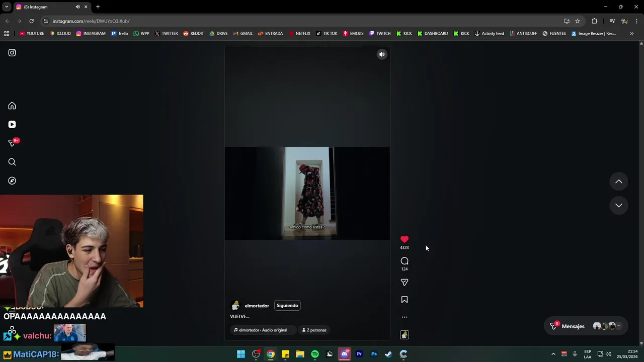Save the reel with the bookmark icon
The image size is (644, 362).
pos(405,300)
